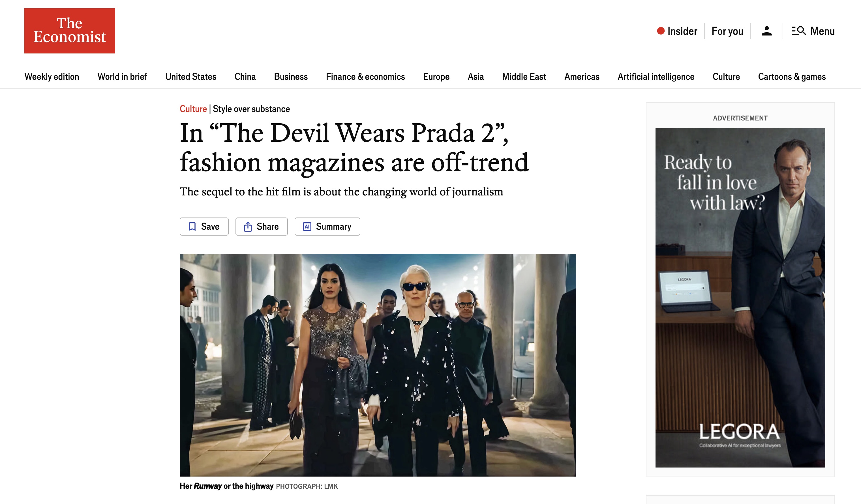Click the 'PHOTOGRAPH: LMK' credit
This screenshot has width=861, height=504.
(307, 486)
